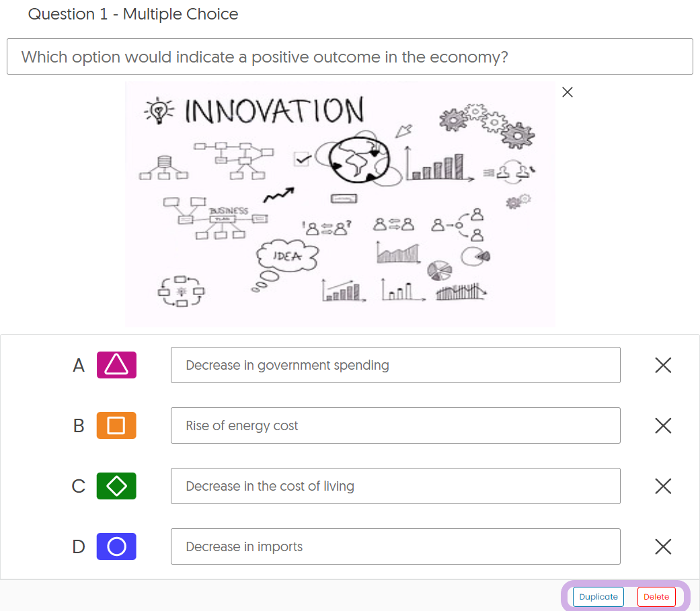Edit the 'Decrease in imports' answer field
The width and height of the screenshot is (700, 611).
click(395, 546)
